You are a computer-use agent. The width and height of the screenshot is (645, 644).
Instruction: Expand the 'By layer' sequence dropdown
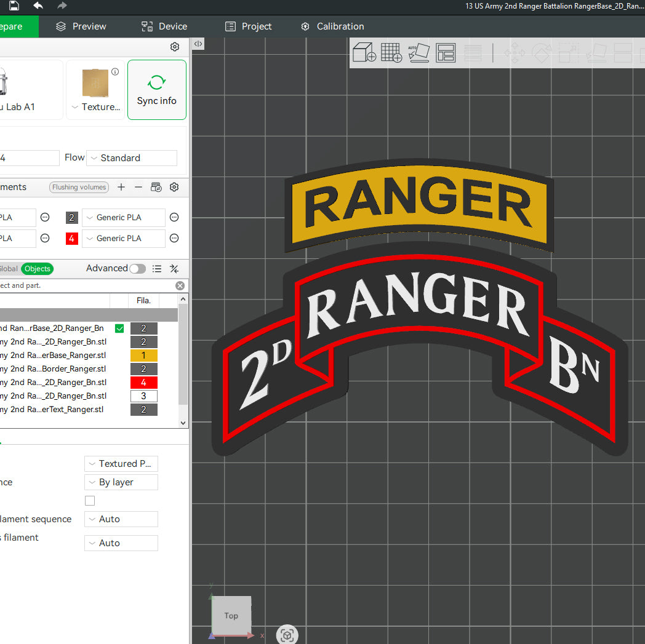pos(121,482)
